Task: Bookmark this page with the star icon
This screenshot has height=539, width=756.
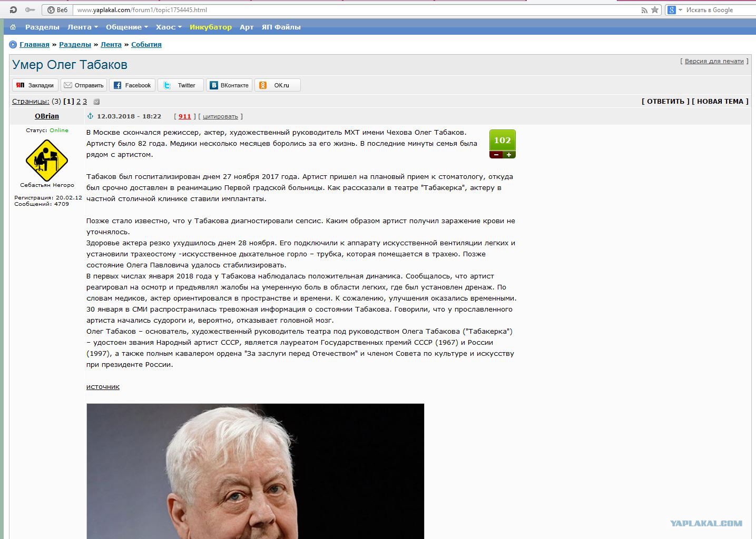Action: click(655, 10)
